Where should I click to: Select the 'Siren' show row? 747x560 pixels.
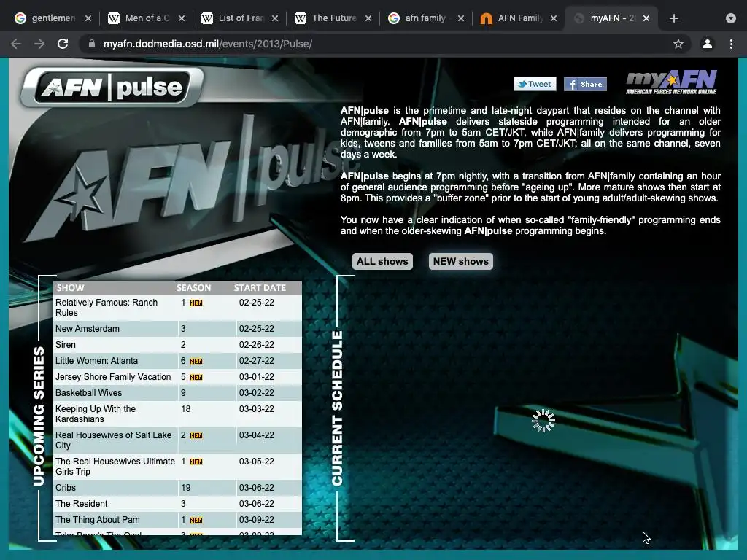[178, 345]
